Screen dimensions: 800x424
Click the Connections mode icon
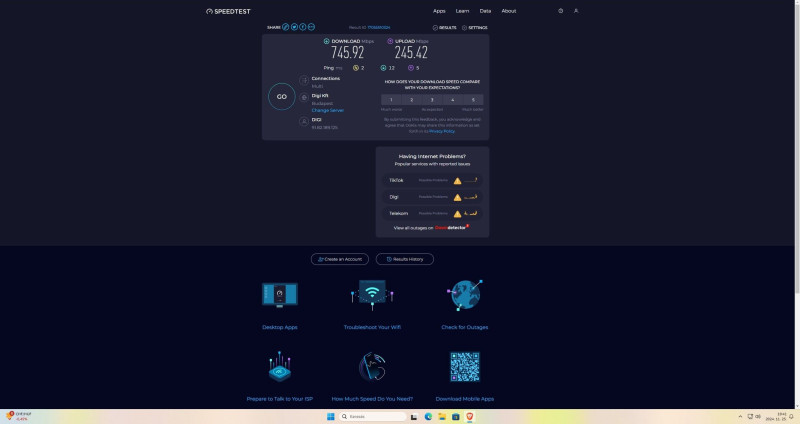304,80
